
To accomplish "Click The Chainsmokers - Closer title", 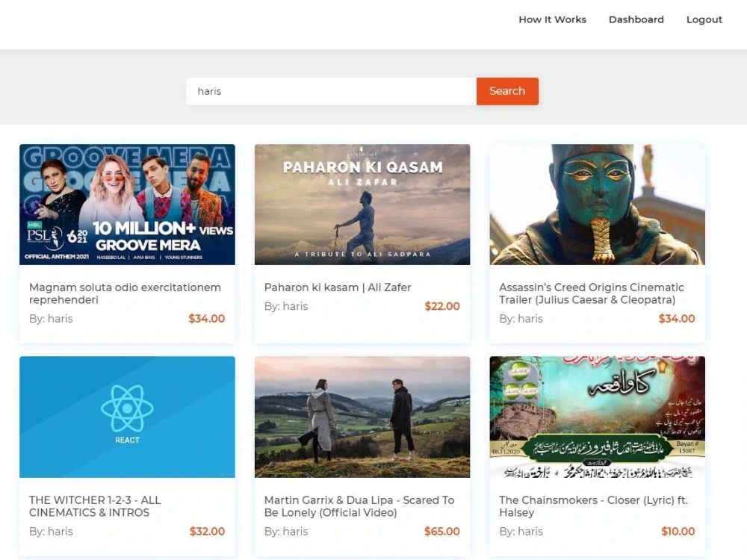I will [x=594, y=506].
